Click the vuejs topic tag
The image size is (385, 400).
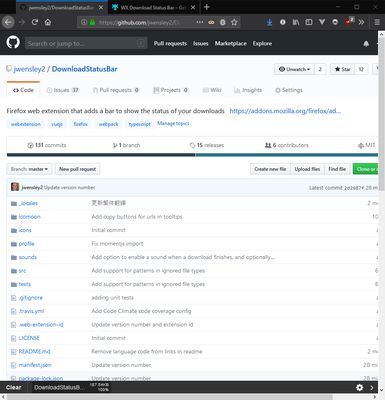[x=57, y=124]
